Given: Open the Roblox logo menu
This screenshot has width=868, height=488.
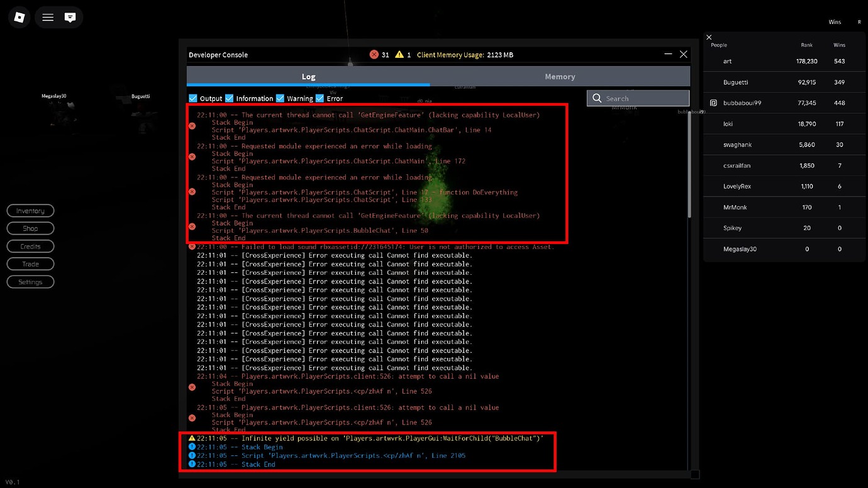Looking at the screenshot, I should tap(19, 17).
